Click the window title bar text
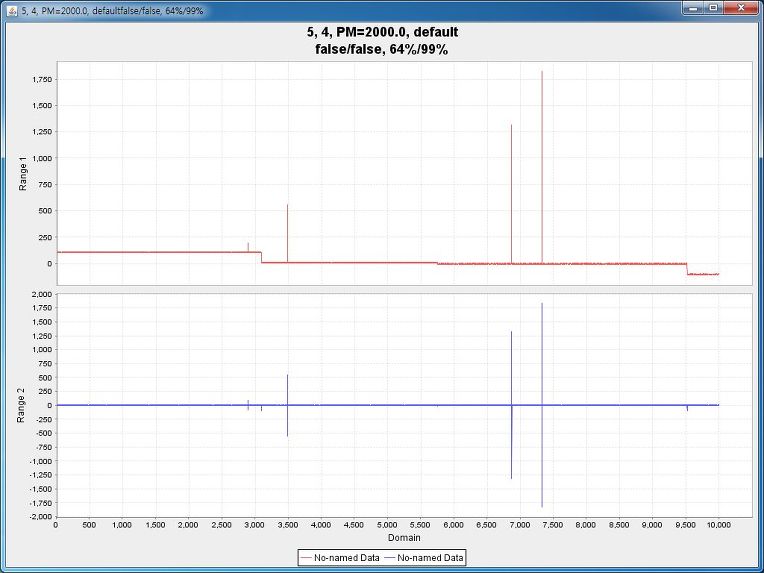Image resolution: width=764 pixels, height=573 pixels. [x=112, y=10]
